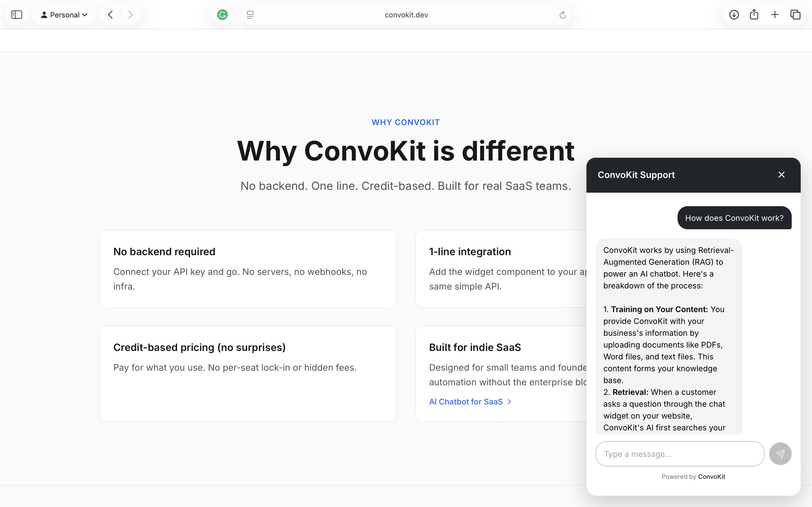The image size is (812, 507).
Task: Reload the convokit.dev page
Action: pyautogui.click(x=562, y=14)
